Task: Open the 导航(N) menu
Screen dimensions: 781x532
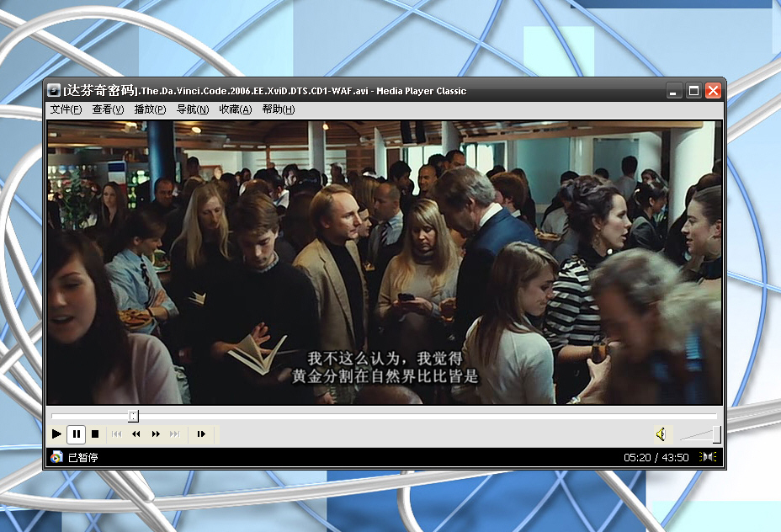Action: point(193,109)
